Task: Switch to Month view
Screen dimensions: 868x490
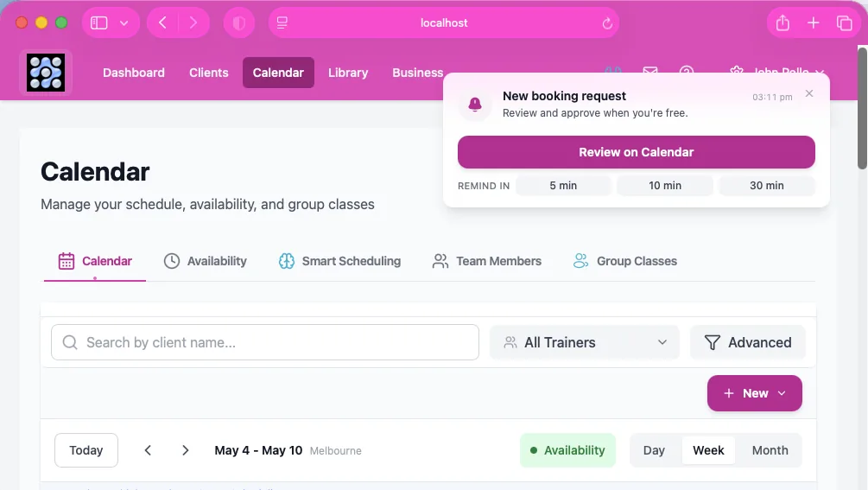Action: coord(770,450)
